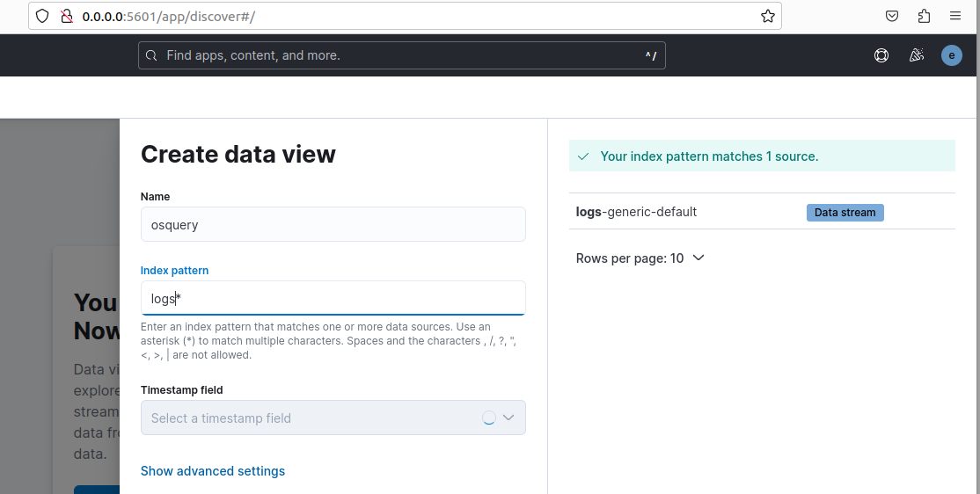The image size is (980, 494).
Task: Click the Data stream badge
Action: pyautogui.click(x=845, y=213)
